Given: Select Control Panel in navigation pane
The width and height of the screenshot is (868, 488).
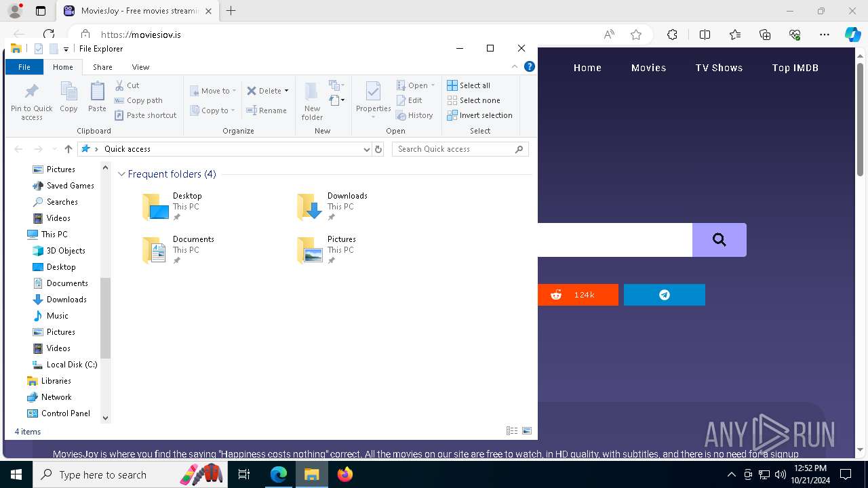Looking at the screenshot, I should point(58,413).
